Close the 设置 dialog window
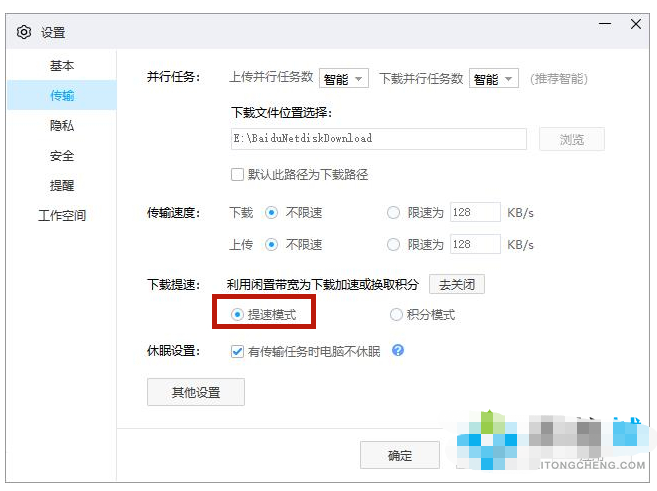 pos(636,25)
